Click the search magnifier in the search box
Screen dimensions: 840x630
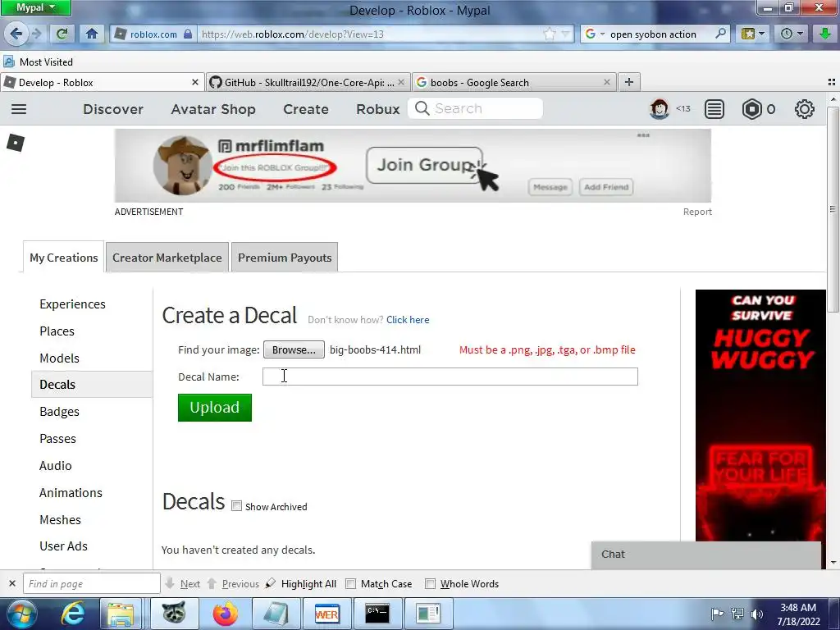[720, 34]
